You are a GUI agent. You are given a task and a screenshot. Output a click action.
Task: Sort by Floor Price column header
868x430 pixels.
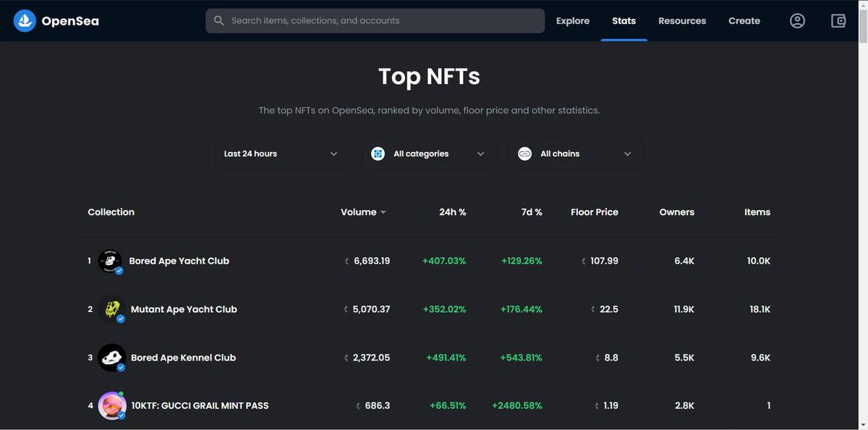coord(595,212)
